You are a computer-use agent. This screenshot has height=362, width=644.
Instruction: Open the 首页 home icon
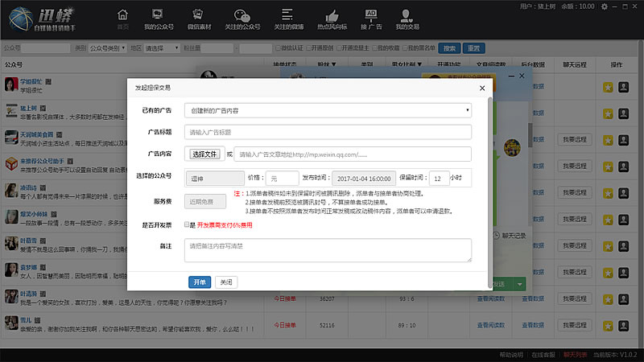[x=122, y=19]
